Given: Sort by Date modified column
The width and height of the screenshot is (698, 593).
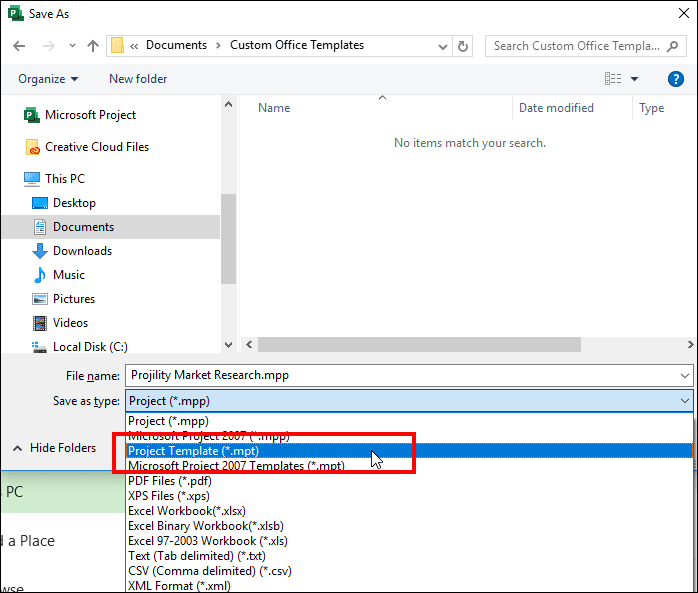Looking at the screenshot, I should point(556,108).
